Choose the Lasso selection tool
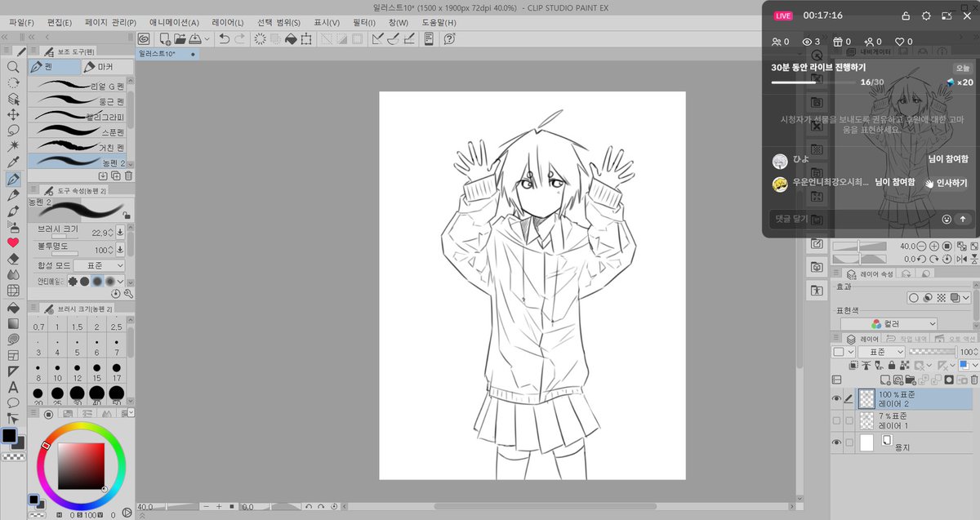The image size is (980, 520). point(13,130)
